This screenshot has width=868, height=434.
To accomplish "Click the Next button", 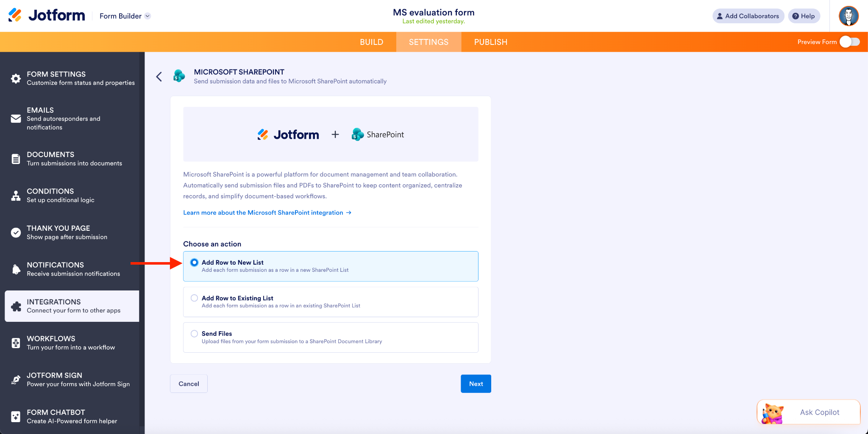I will tap(476, 383).
